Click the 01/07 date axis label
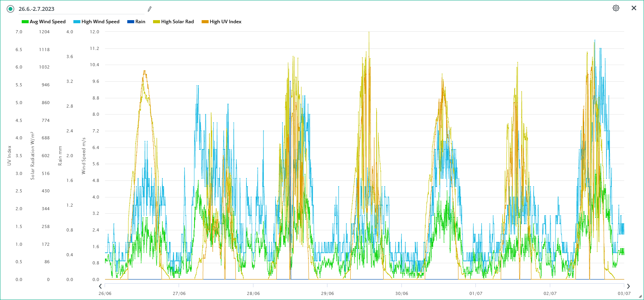The height and width of the screenshot is (300, 644). [476, 293]
